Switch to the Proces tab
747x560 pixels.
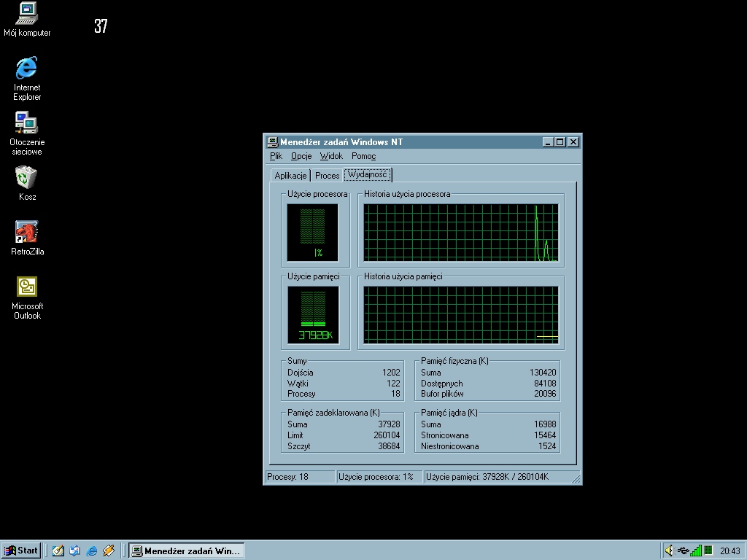pos(328,175)
